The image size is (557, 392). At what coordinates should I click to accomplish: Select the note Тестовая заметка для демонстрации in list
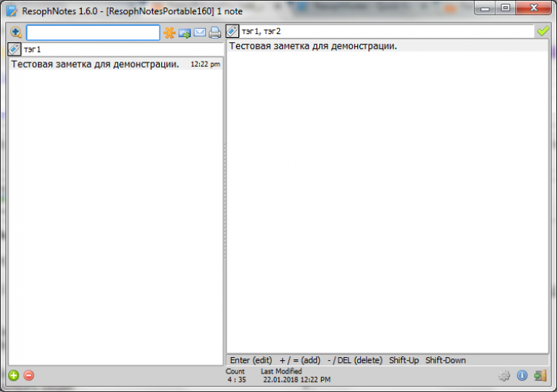point(116,65)
